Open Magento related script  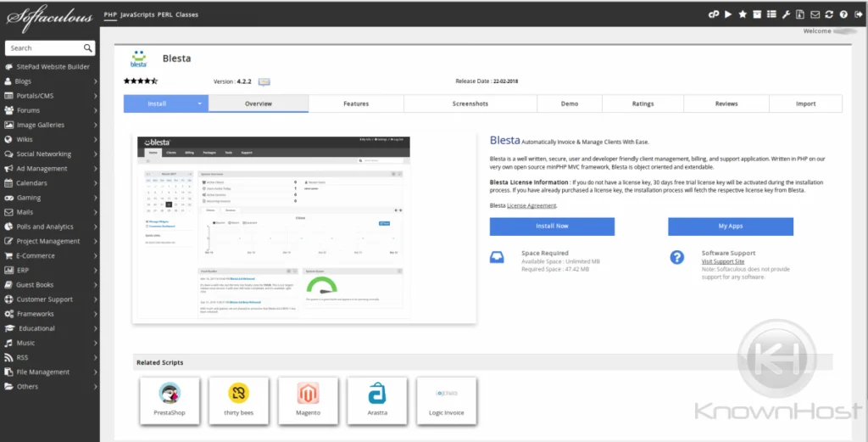tap(308, 401)
